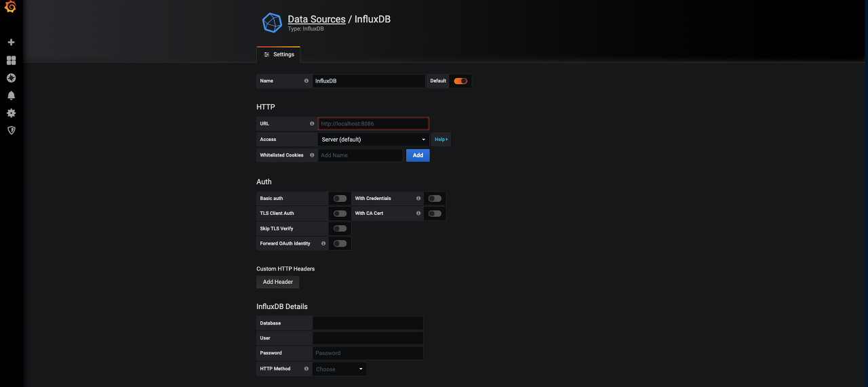The height and width of the screenshot is (387, 868).
Task: Click into the Database input field
Action: click(x=368, y=323)
